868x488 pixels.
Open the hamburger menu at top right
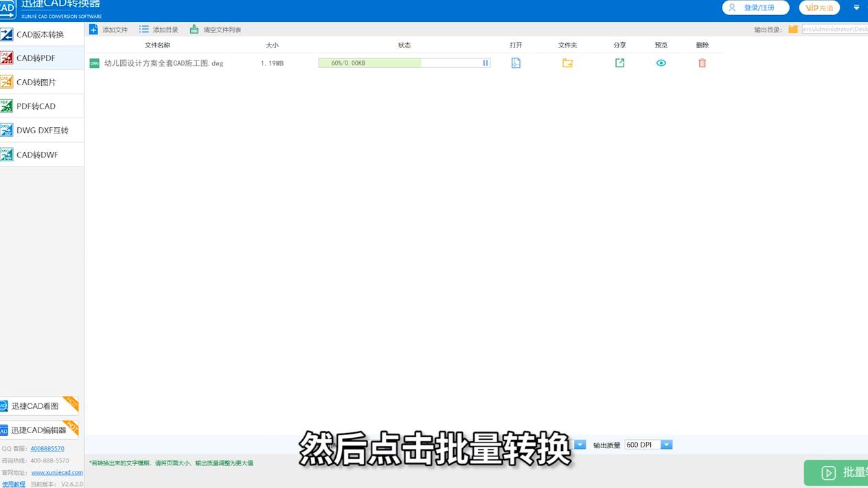pyautogui.click(x=856, y=8)
